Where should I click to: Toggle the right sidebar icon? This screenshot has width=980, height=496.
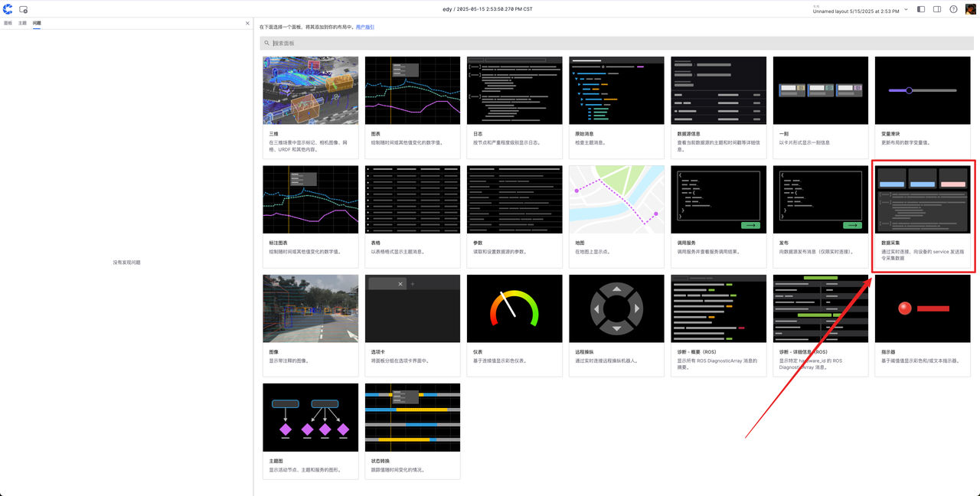[936, 9]
